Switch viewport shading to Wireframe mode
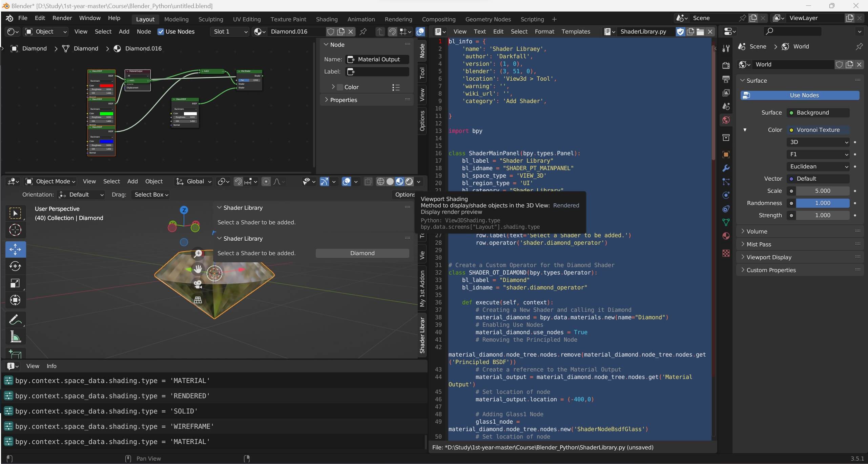 380,182
